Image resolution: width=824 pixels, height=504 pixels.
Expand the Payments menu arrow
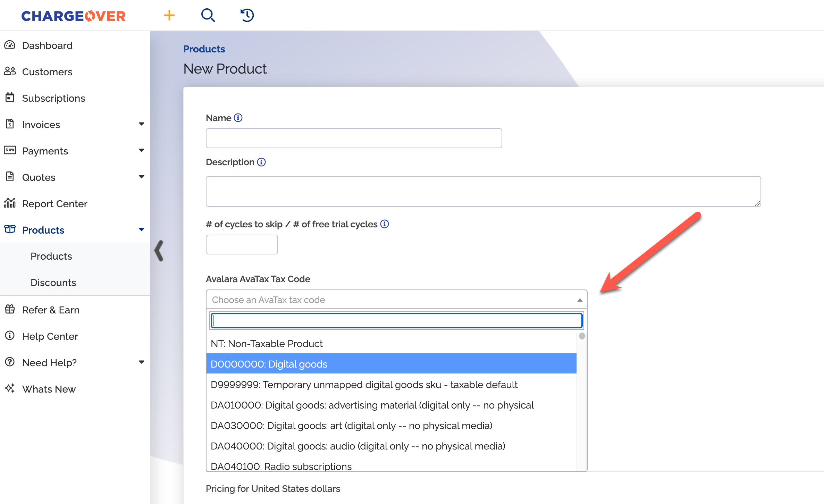pos(141,151)
